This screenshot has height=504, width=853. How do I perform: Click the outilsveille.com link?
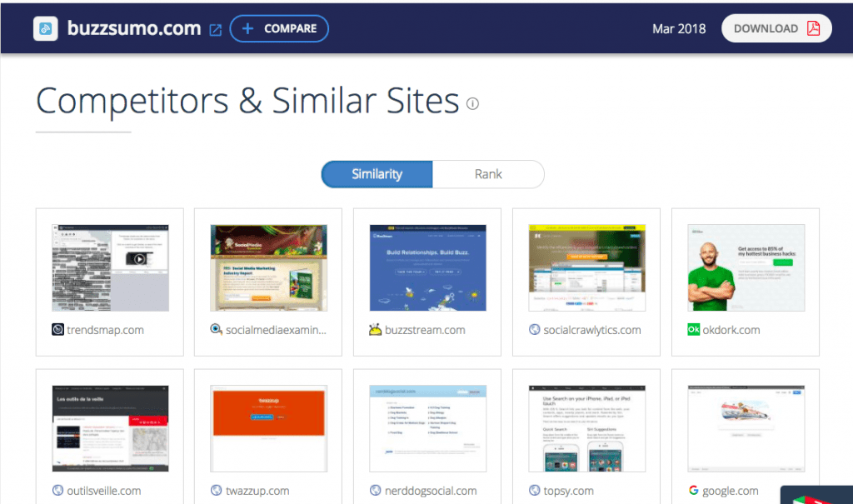[104, 491]
